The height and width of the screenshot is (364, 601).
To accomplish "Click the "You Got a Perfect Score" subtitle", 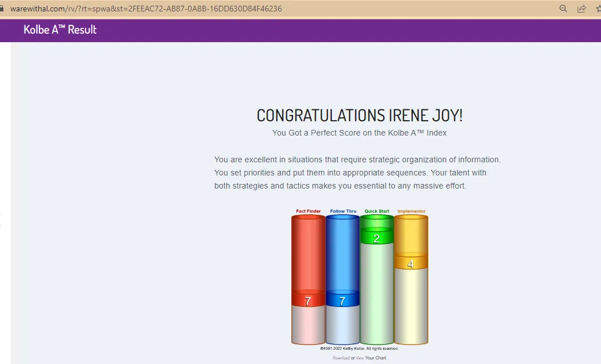I will tap(360, 133).
